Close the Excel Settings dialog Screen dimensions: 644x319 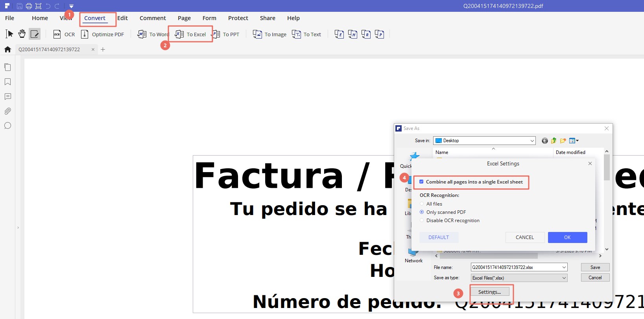(590, 163)
